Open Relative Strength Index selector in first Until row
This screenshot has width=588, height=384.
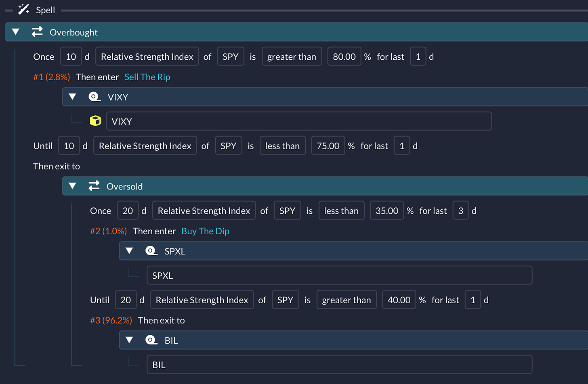[145, 146]
